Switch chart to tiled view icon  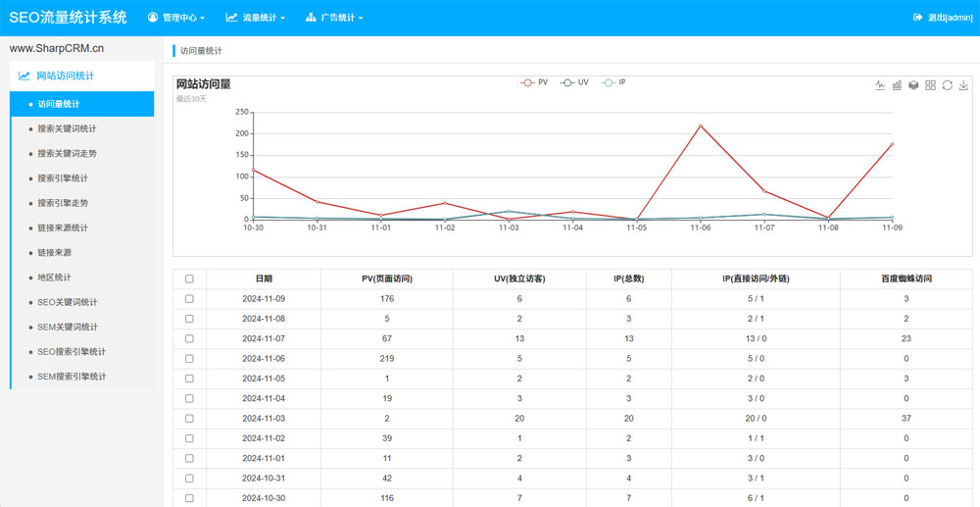click(x=930, y=85)
